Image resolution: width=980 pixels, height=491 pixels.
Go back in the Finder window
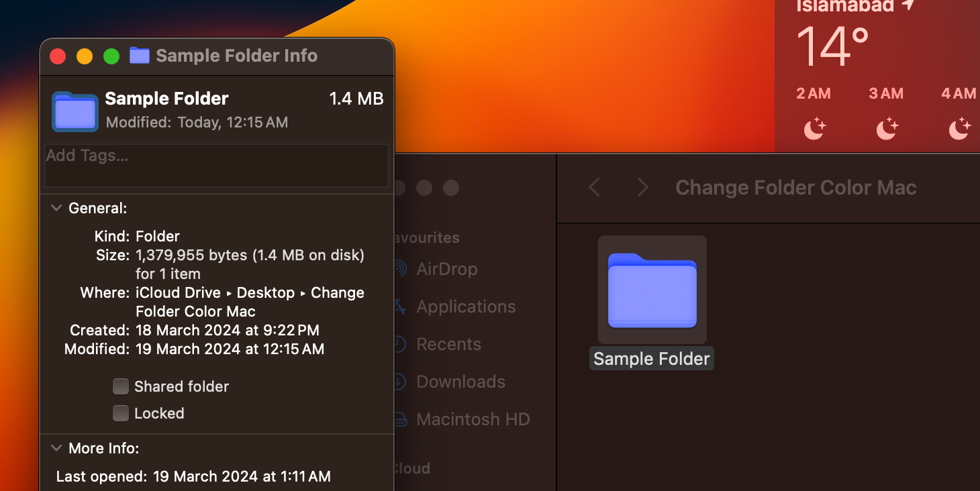point(594,188)
